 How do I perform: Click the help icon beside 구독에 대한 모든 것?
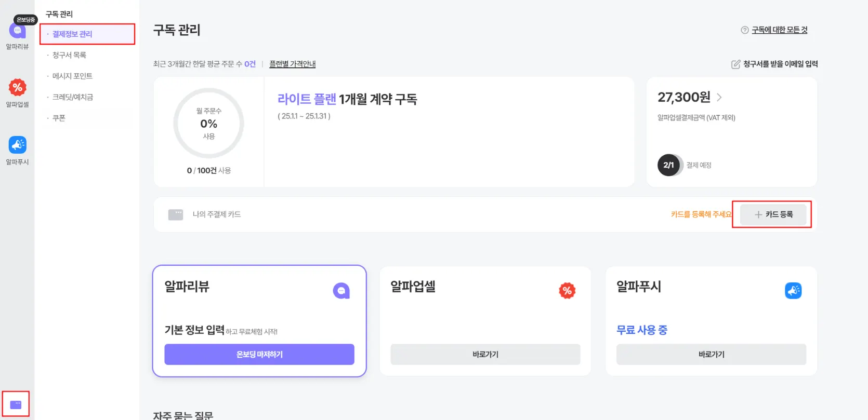tap(745, 30)
